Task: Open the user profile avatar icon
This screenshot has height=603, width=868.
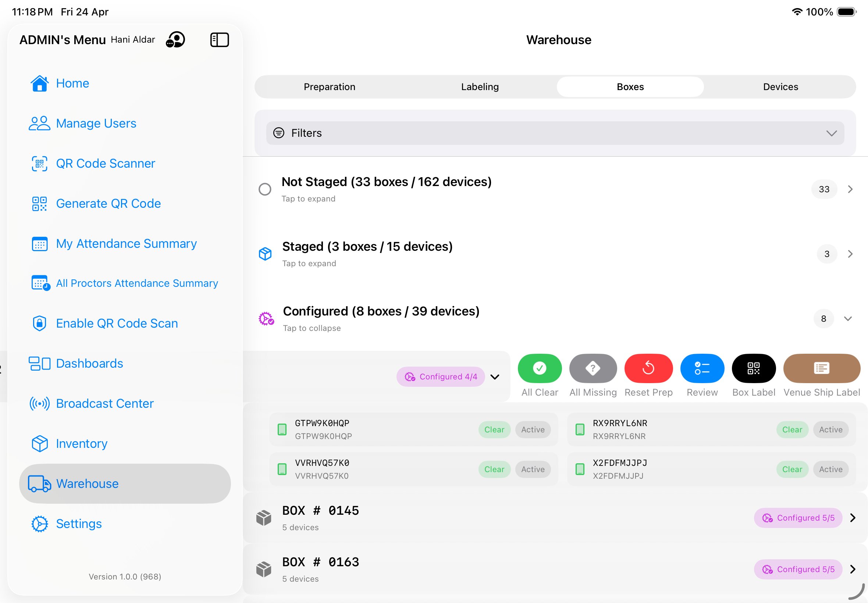Action: pyautogui.click(x=175, y=40)
